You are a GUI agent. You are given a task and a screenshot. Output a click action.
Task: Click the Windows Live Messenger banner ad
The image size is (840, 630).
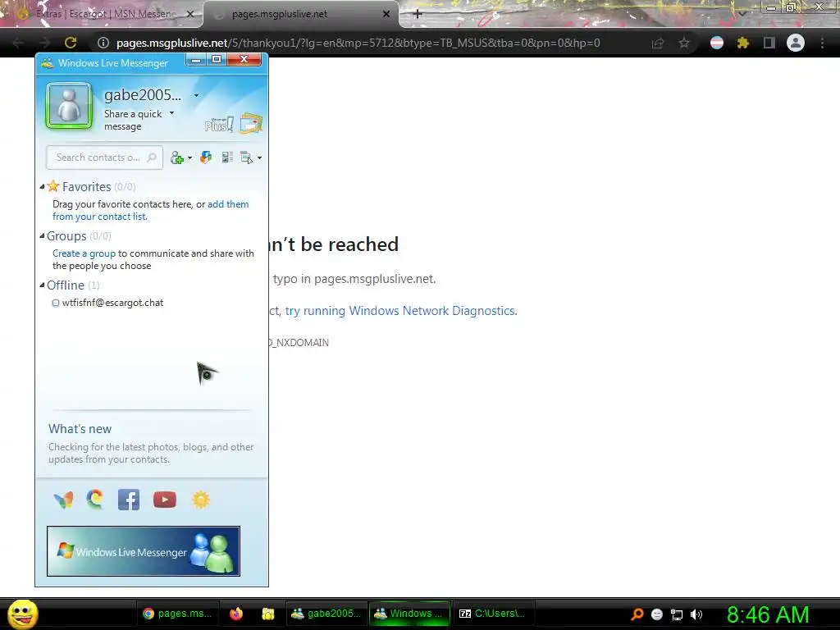(x=144, y=551)
